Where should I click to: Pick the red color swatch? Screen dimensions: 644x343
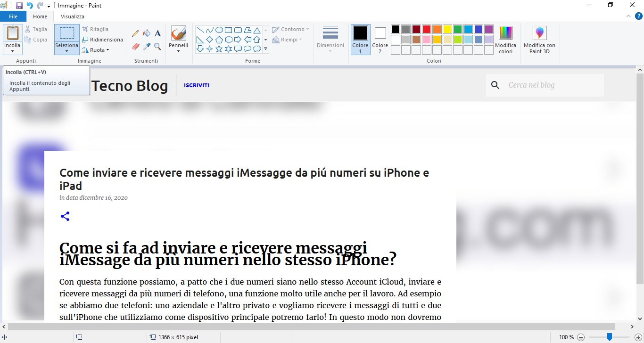pyautogui.click(x=427, y=29)
